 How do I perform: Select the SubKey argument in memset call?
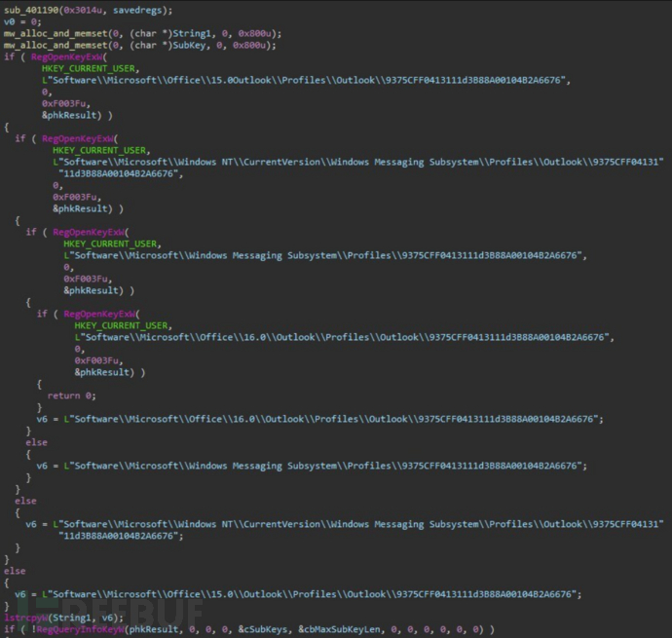click(x=189, y=45)
